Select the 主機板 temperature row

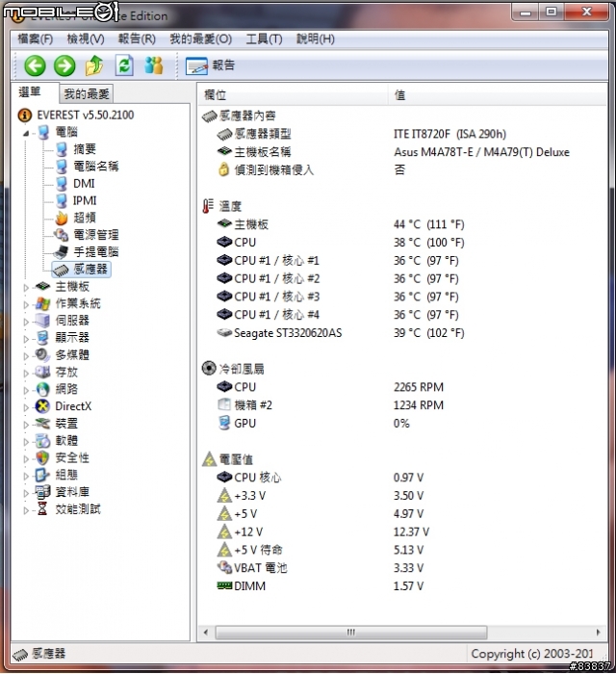coord(402,224)
